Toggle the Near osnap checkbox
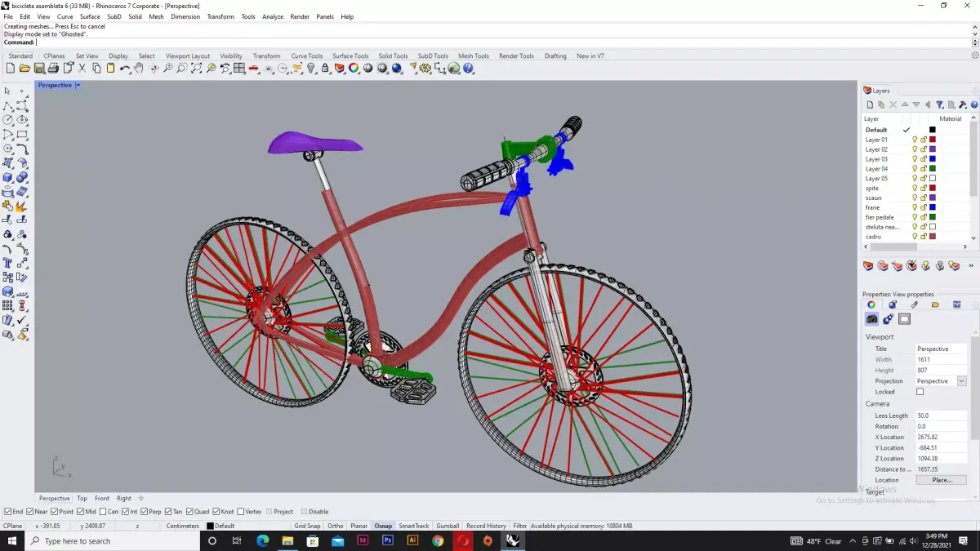The image size is (980, 551). (30, 512)
